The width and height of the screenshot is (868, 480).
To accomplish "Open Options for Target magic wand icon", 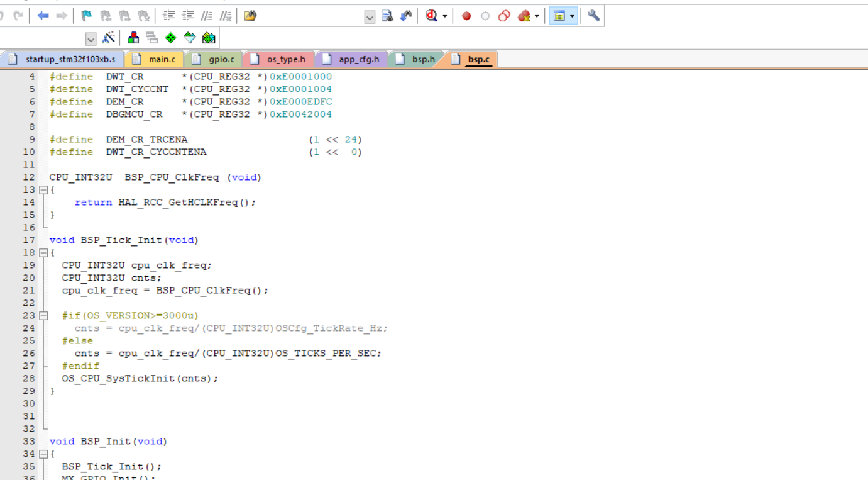I will click(108, 38).
